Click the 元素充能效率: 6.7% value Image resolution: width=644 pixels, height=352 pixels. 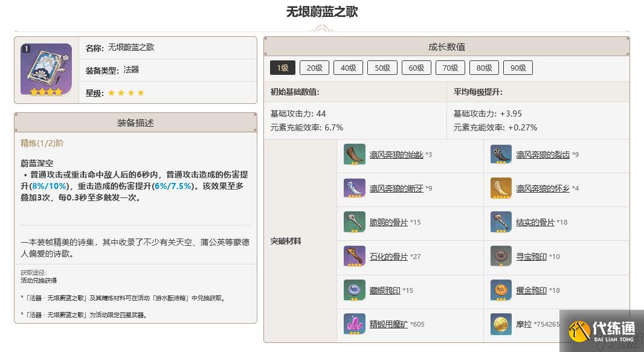tap(306, 127)
